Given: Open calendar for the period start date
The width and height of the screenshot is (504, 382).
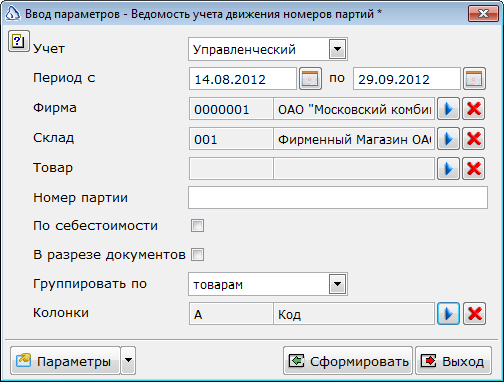Looking at the screenshot, I should coord(310,79).
